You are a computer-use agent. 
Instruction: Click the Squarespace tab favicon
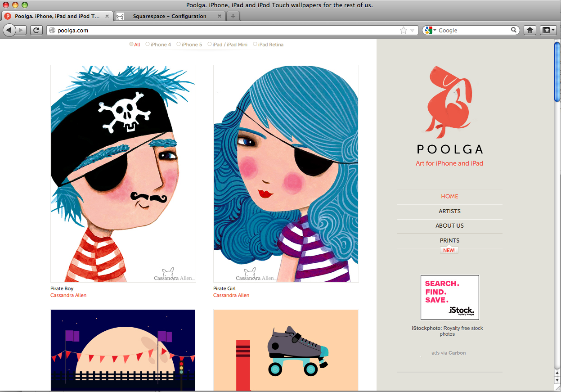(120, 16)
